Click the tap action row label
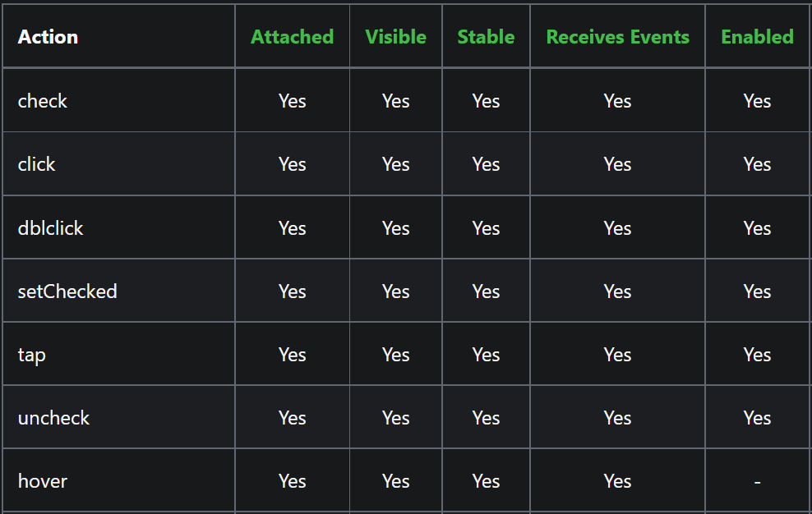 31,356
